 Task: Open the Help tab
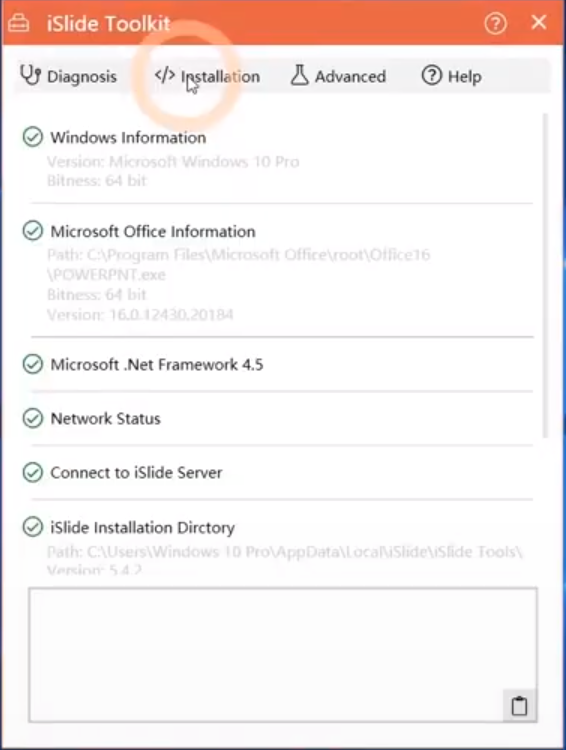(x=452, y=76)
